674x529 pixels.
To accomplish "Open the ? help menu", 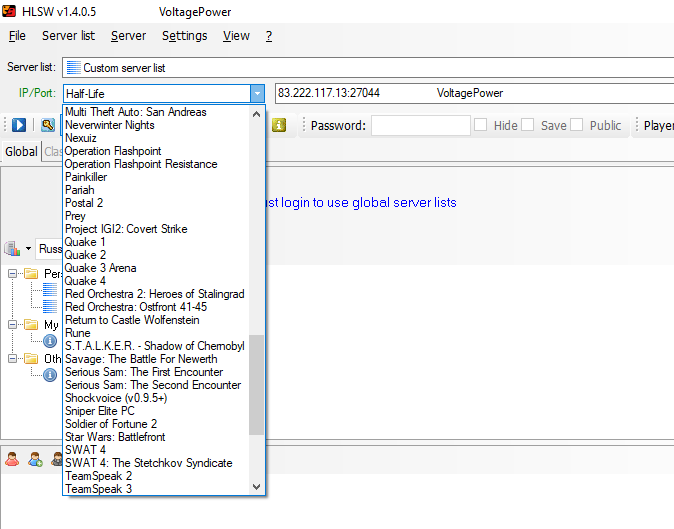I will click(269, 36).
